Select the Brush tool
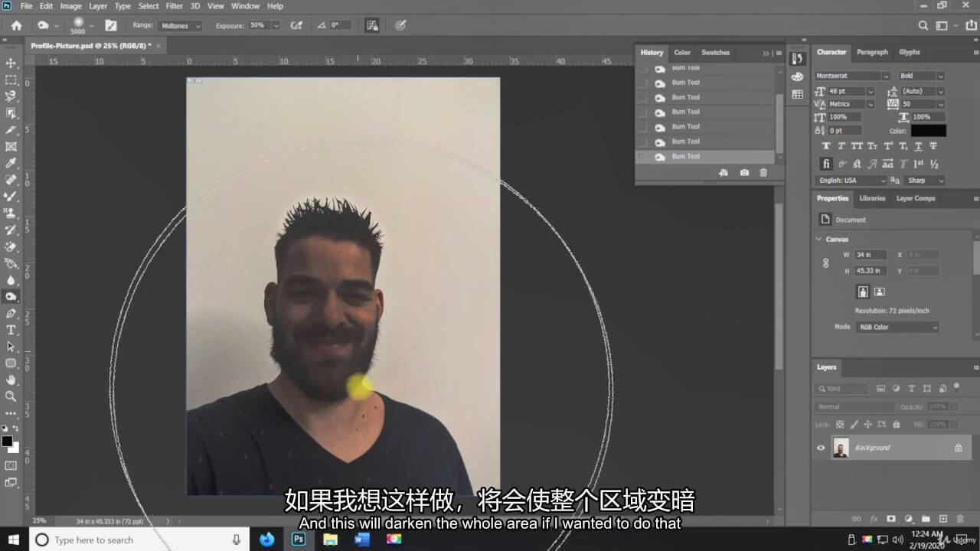980x551 pixels. [x=11, y=196]
